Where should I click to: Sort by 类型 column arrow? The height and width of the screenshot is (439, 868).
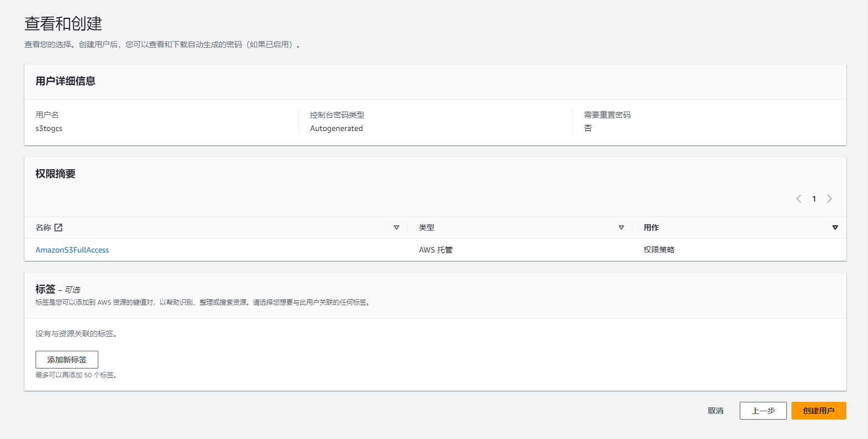(x=621, y=228)
